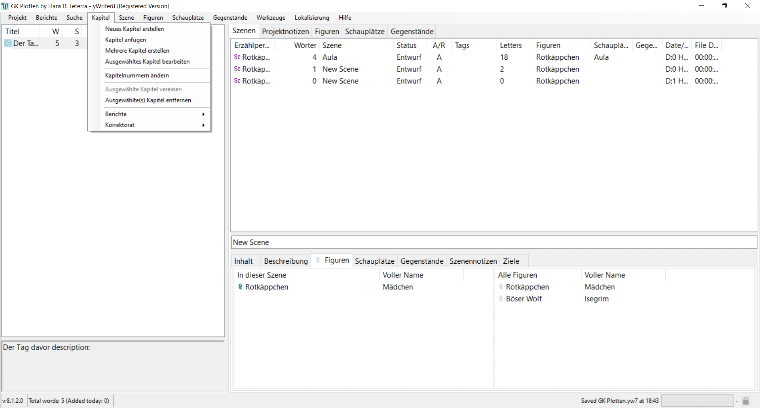
Task: Select Rotkäppchen in Alle Figuren list
Action: tap(527, 287)
